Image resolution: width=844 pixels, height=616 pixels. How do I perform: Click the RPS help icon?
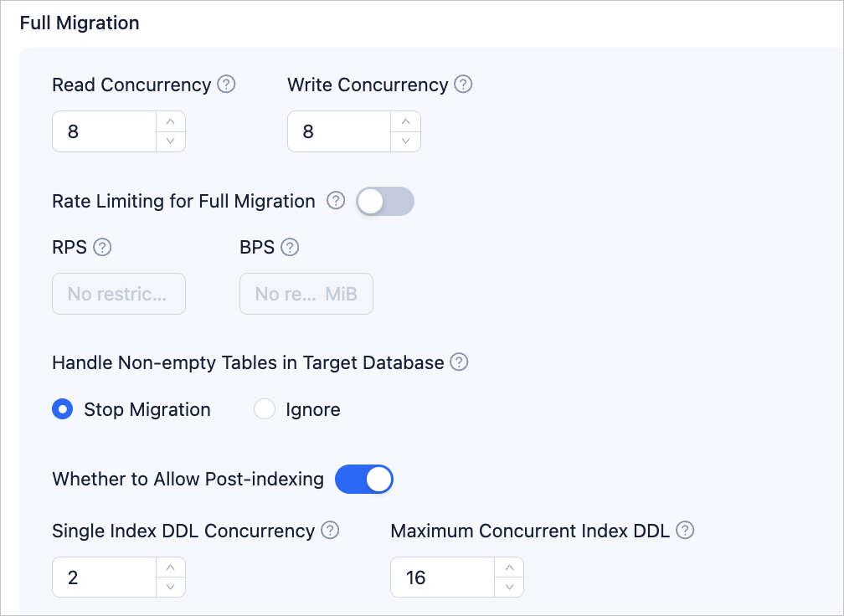[102, 247]
